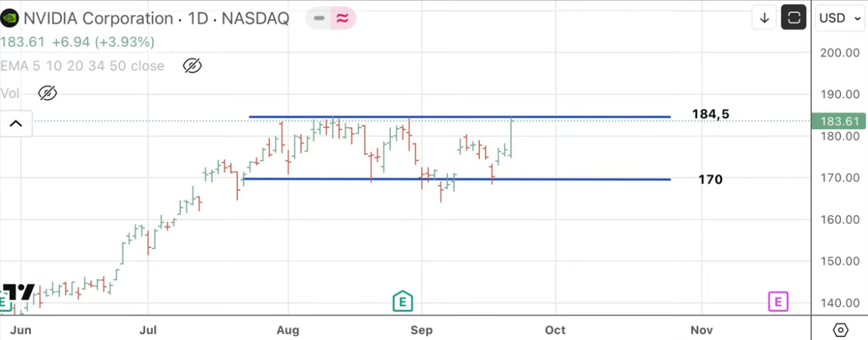This screenshot has height=340, width=868.
Task: Toggle the gray dash pill switch
Action: pos(319,18)
